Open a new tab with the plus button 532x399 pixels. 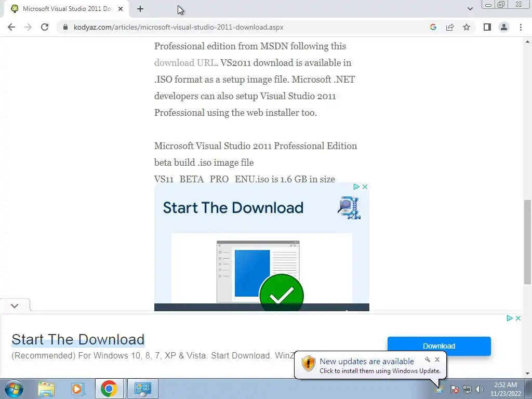(140, 9)
